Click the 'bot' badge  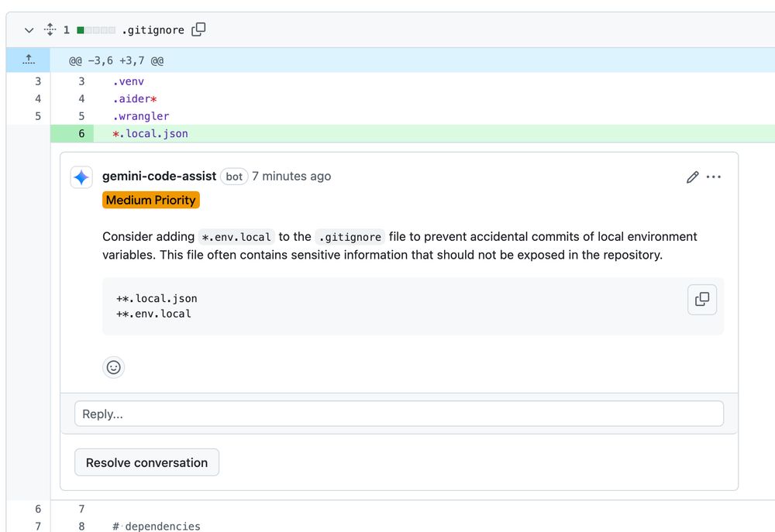coord(234,177)
